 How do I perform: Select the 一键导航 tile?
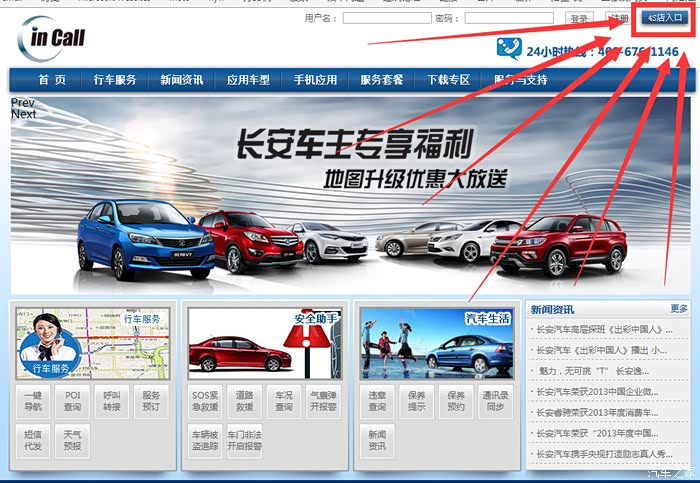pyautogui.click(x=33, y=401)
